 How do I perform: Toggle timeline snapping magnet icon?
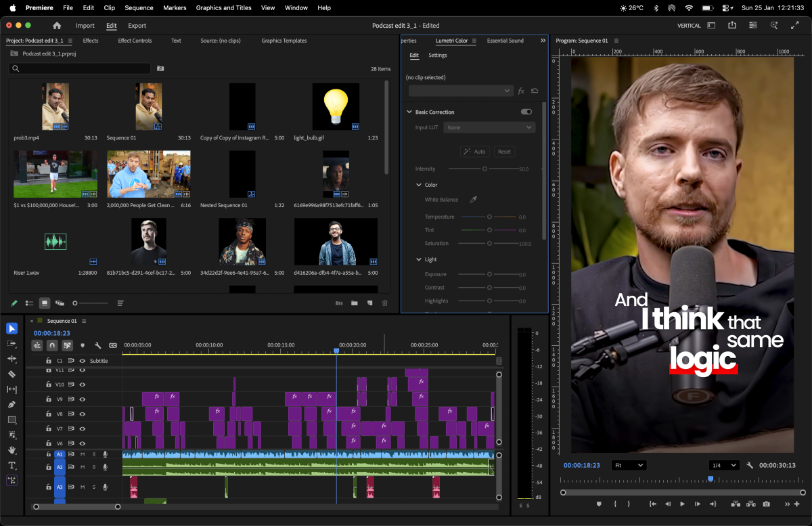pyautogui.click(x=52, y=345)
